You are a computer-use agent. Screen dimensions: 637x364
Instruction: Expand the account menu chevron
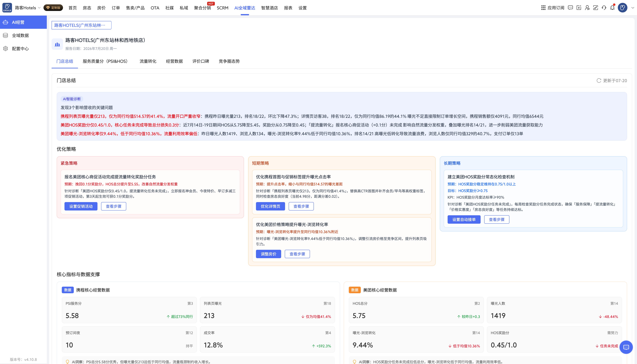click(x=633, y=8)
